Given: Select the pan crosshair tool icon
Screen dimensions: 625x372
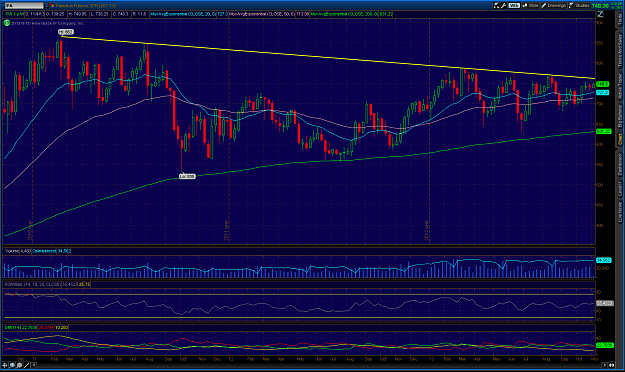Looking at the screenshot, I should pyautogui.click(x=5, y=365).
